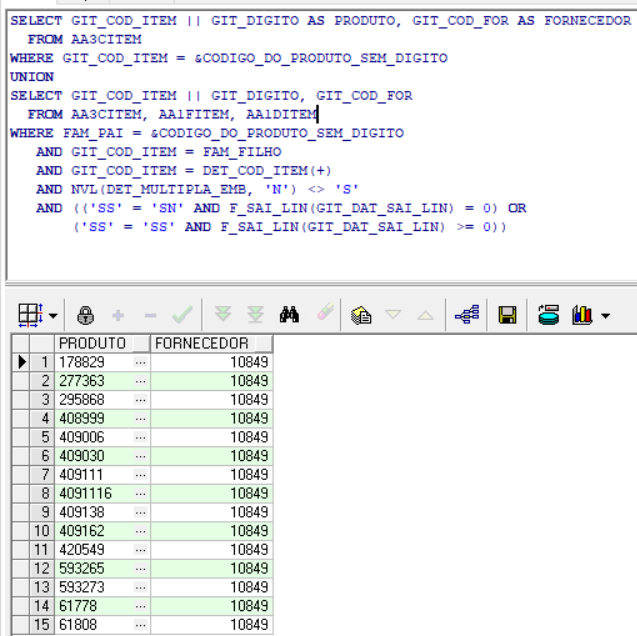
Task: Click on FAM_FILHO in the SQL editor
Action: (242, 152)
